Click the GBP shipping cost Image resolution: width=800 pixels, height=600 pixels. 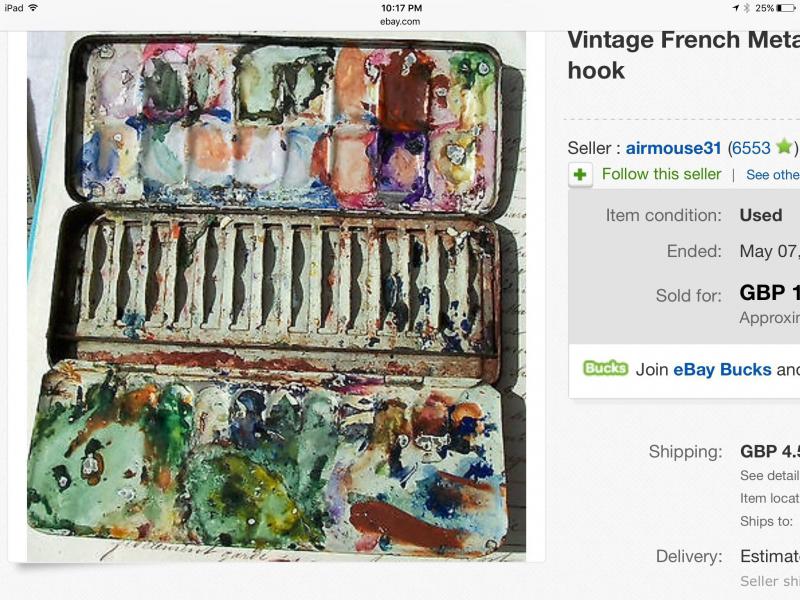tap(770, 452)
